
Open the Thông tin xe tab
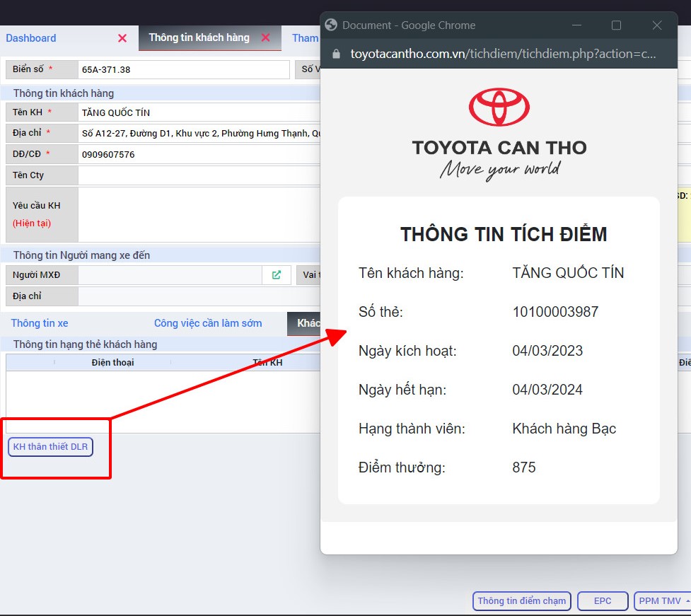click(40, 323)
